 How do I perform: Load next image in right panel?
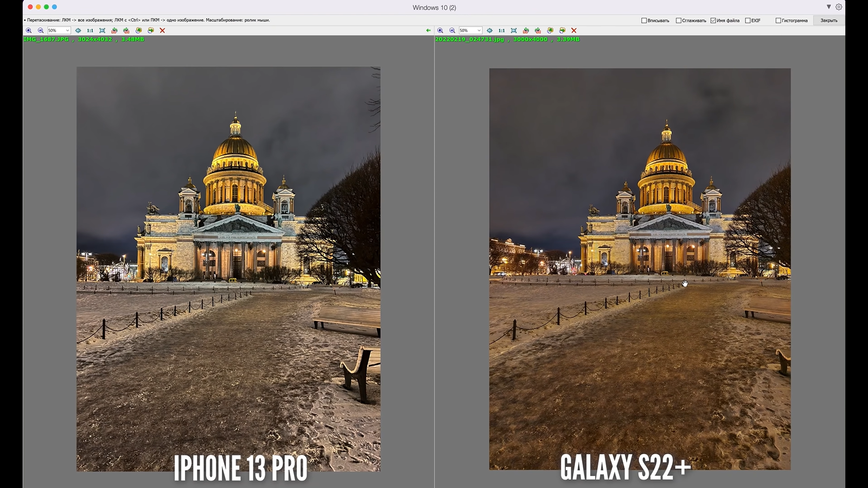(x=562, y=30)
